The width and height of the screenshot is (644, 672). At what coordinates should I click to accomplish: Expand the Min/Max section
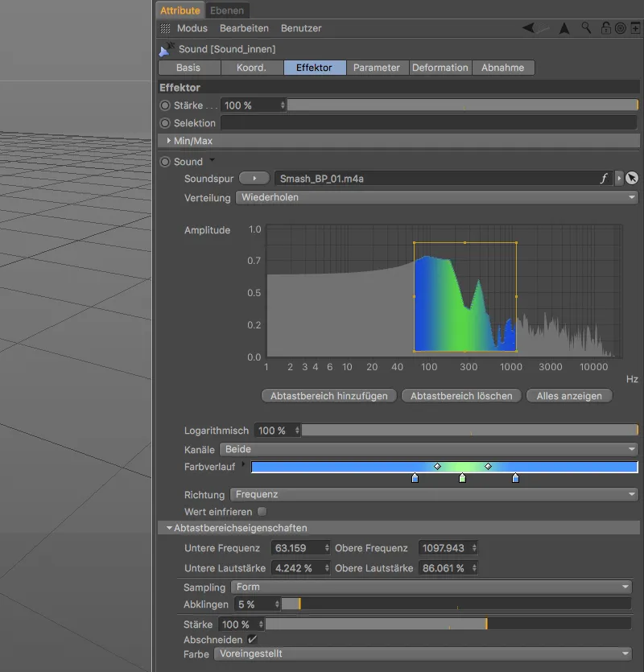[x=168, y=141]
